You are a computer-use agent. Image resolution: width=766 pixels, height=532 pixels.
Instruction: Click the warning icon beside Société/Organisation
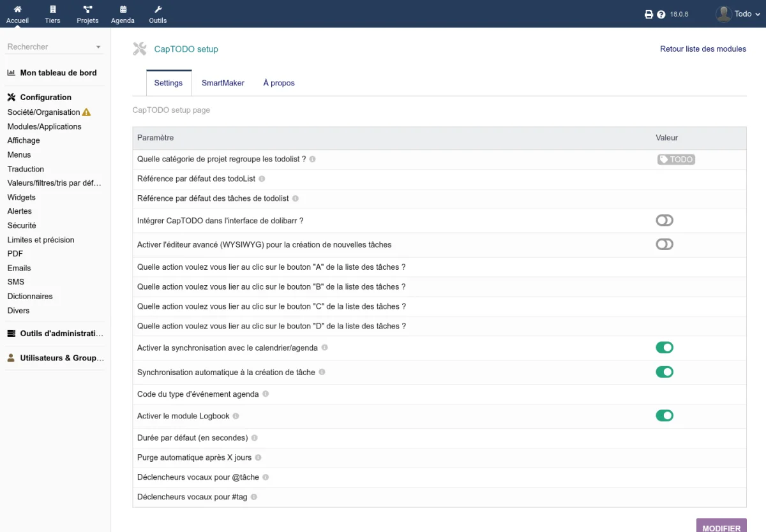tap(87, 112)
